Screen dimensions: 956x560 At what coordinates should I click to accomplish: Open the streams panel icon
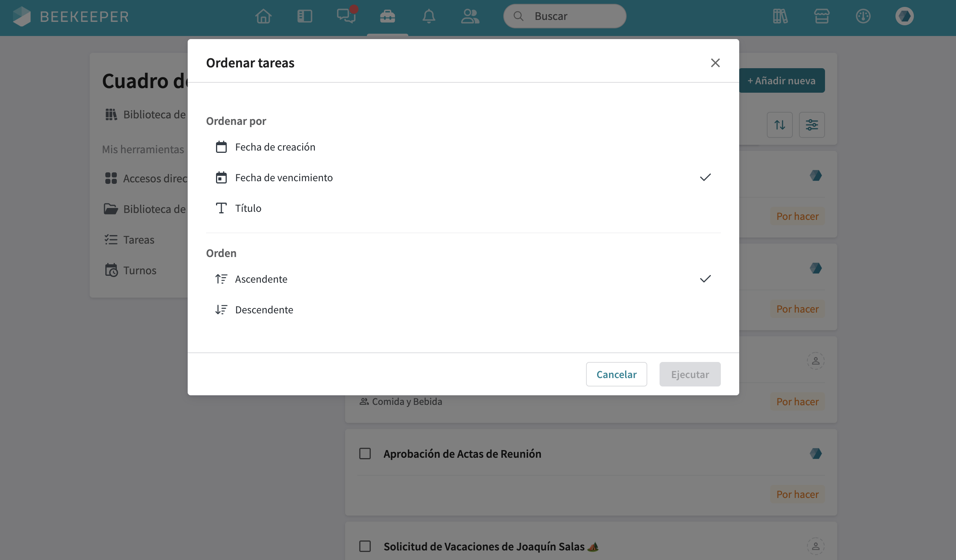pos(305,16)
